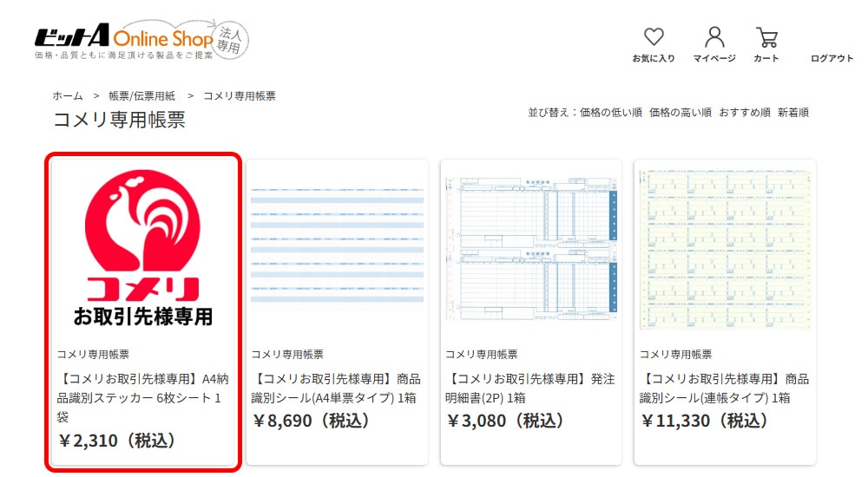
Task: Open 帳票/伝票用紙 in the breadcrumb
Action: pos(141,95)
